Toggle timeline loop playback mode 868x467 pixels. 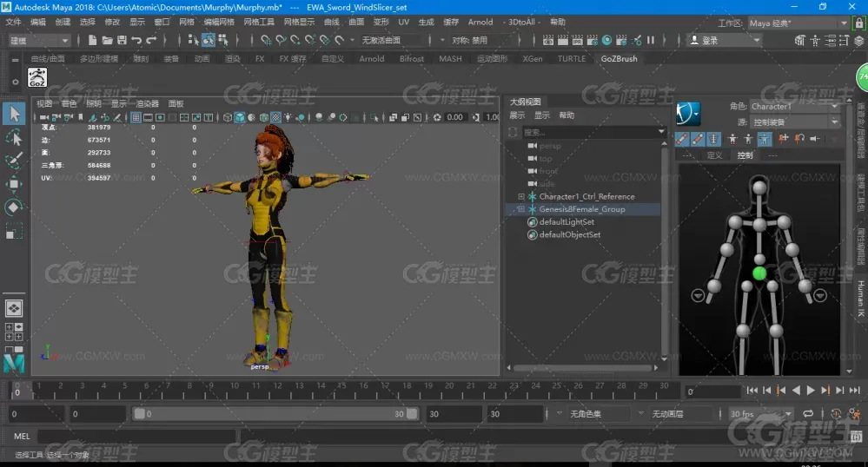[808, 413]
